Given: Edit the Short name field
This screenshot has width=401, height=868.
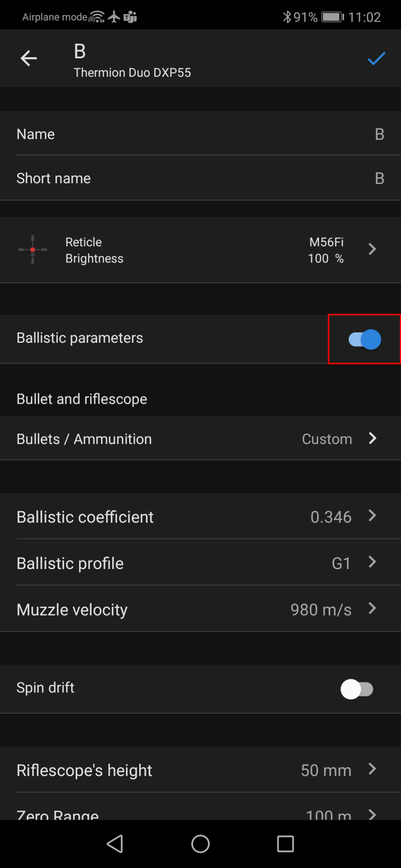Looking at the screenshot, I should pyautogui.click(x=200, y=178).
